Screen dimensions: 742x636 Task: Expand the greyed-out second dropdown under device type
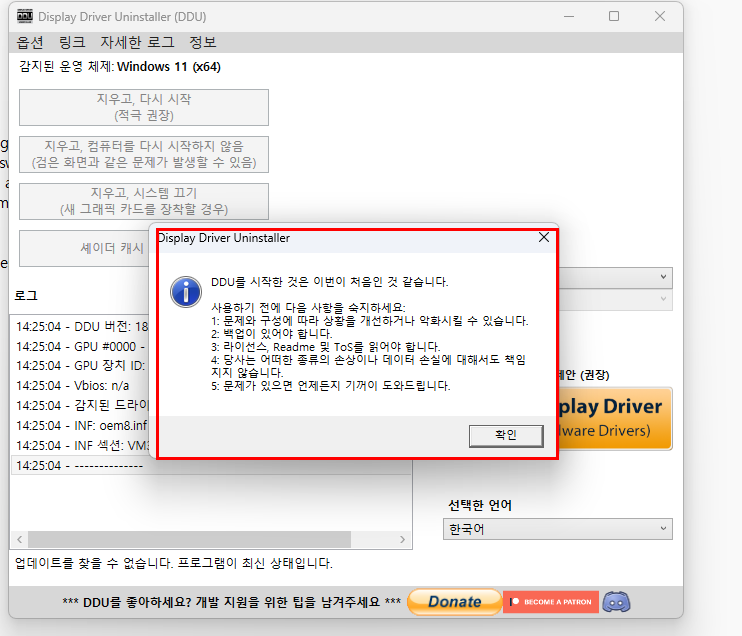click(663, 299)
